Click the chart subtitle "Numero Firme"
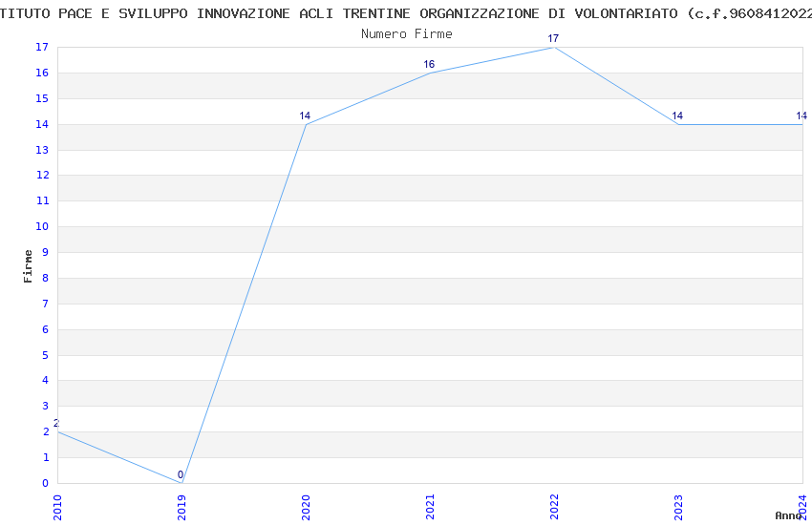 (407, 34)
